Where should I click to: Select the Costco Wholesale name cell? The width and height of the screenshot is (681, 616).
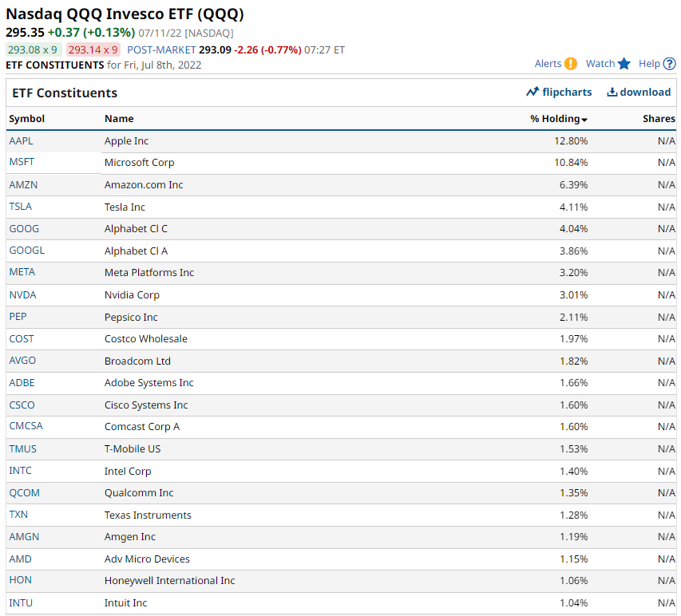pos(146,338)
